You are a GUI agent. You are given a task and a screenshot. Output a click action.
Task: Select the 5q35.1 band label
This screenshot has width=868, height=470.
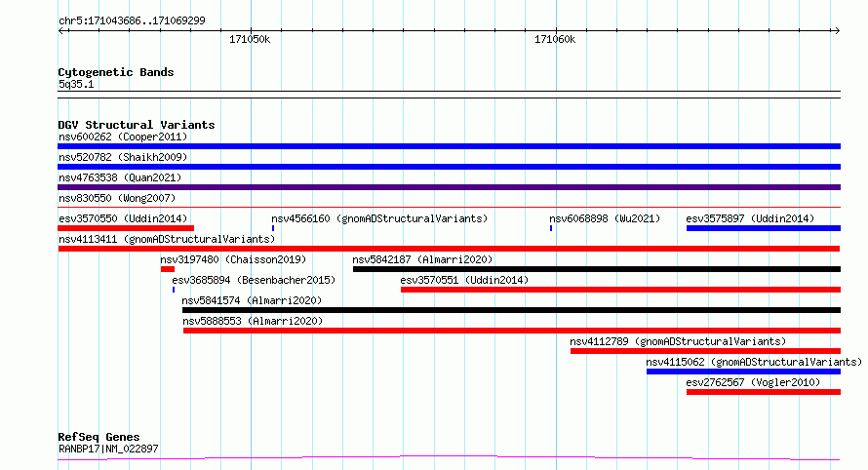[76, 85]
